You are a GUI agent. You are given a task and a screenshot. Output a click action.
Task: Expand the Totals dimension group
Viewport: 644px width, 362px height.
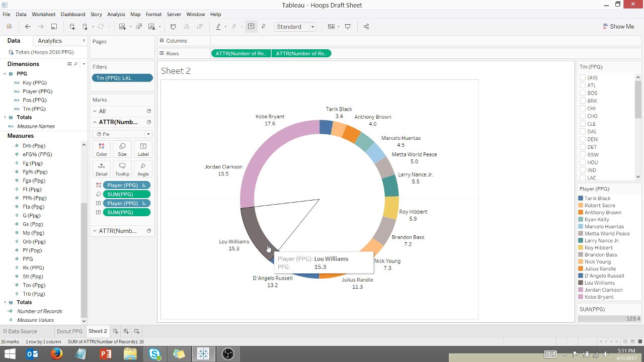[x=5, y=117]
